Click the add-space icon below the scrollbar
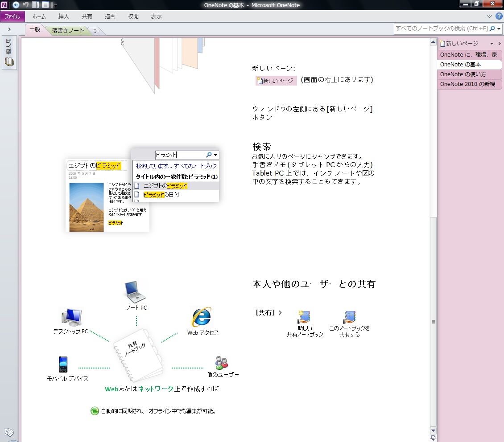The image size is (504, 442). (x=433, y=438)
